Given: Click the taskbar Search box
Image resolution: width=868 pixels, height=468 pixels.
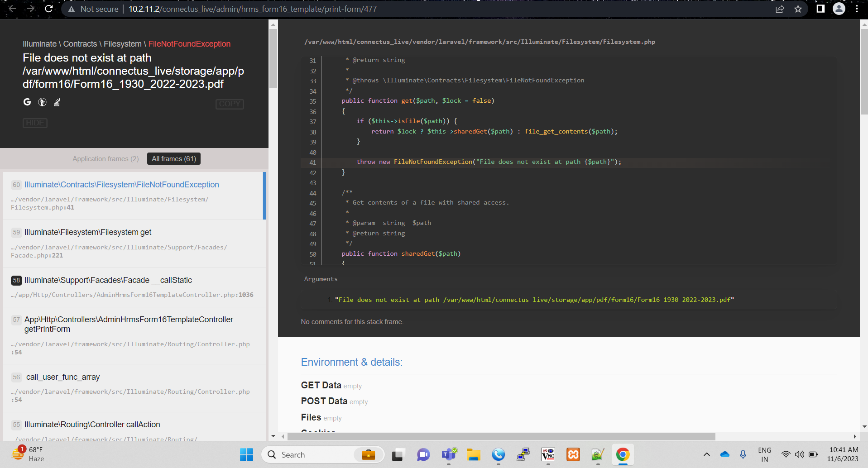Looking at the screenshot, I should tap(322, 454).
